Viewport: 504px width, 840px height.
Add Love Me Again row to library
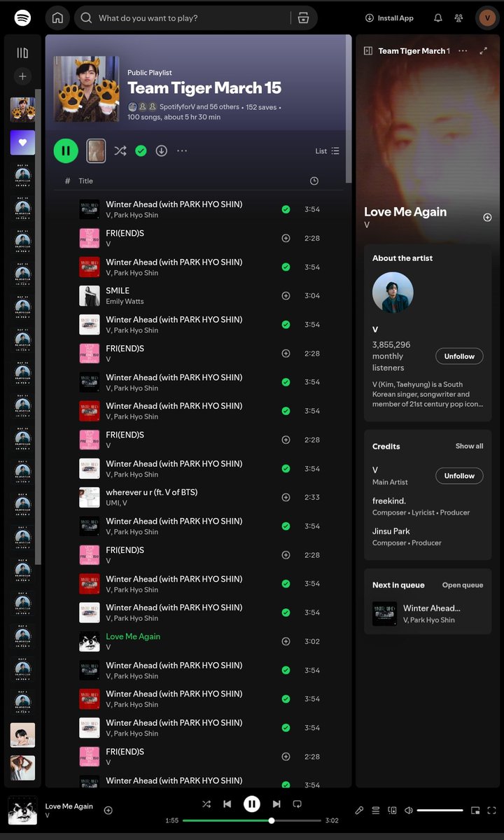[x=286, y=641]
